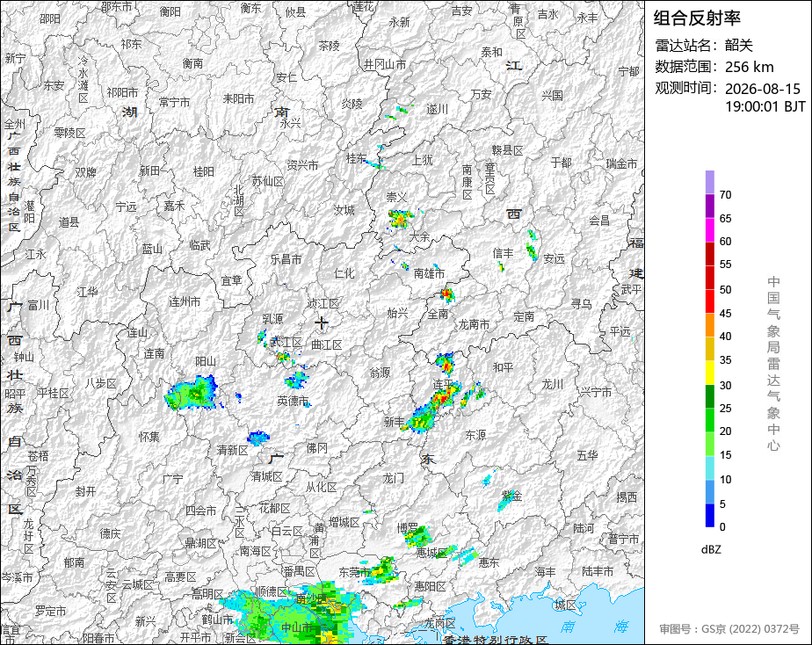Click the red 50 dBZ legend swatch

tap(709, 278)
